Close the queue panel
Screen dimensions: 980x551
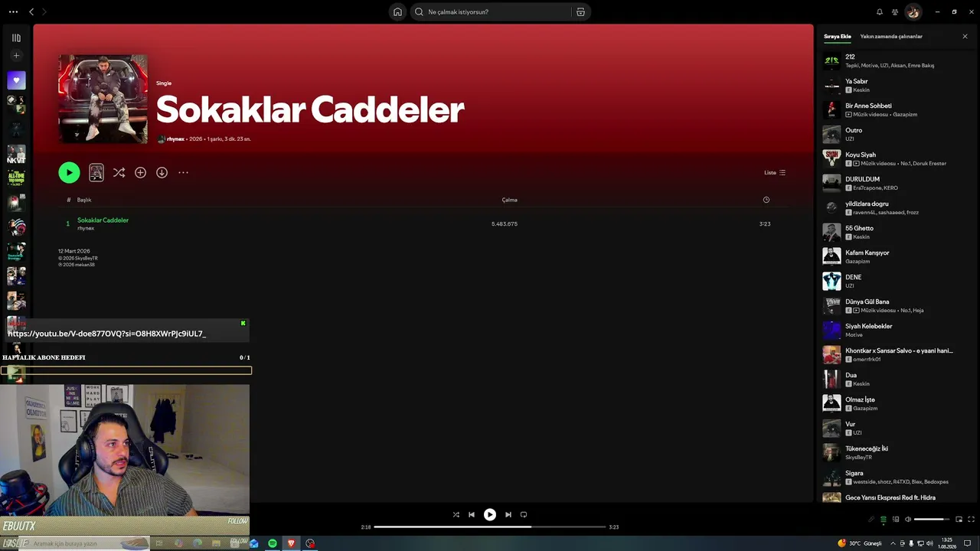pos(965,37)
